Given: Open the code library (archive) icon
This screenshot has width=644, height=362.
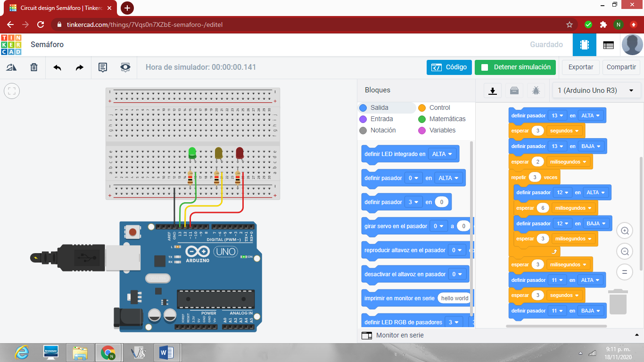Looking at the screenshot, I should point(514,90).
